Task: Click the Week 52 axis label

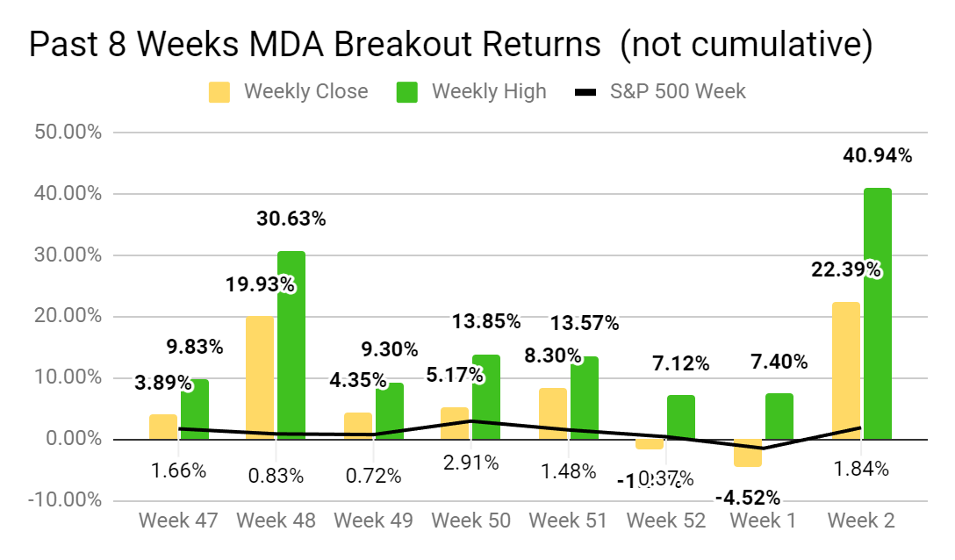Action: pos(666,520)
